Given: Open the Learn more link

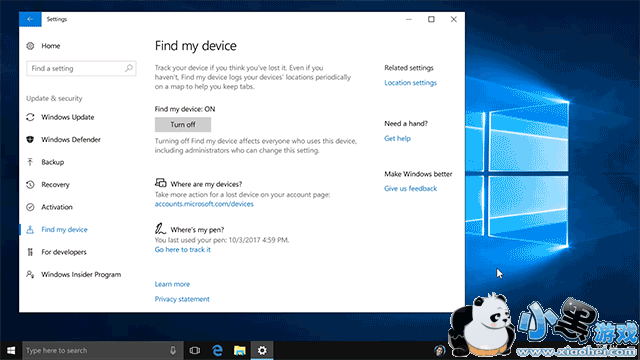Looking at the screenshot, I should coord(172,284).
